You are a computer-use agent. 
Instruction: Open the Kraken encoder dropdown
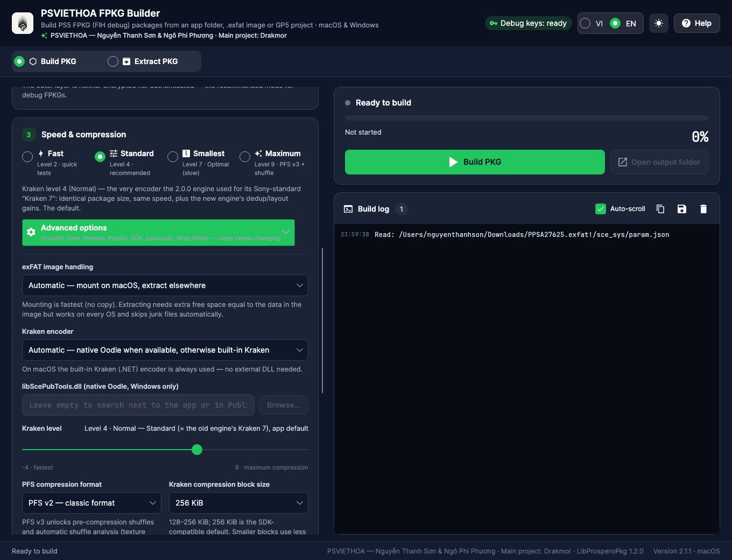pos(165,350)
